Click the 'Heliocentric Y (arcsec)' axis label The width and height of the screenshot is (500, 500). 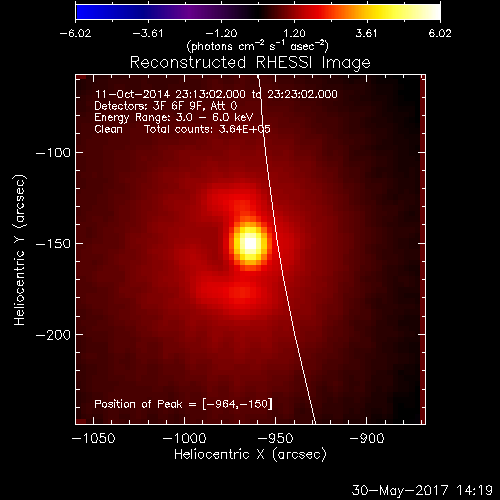click(20, 250)
